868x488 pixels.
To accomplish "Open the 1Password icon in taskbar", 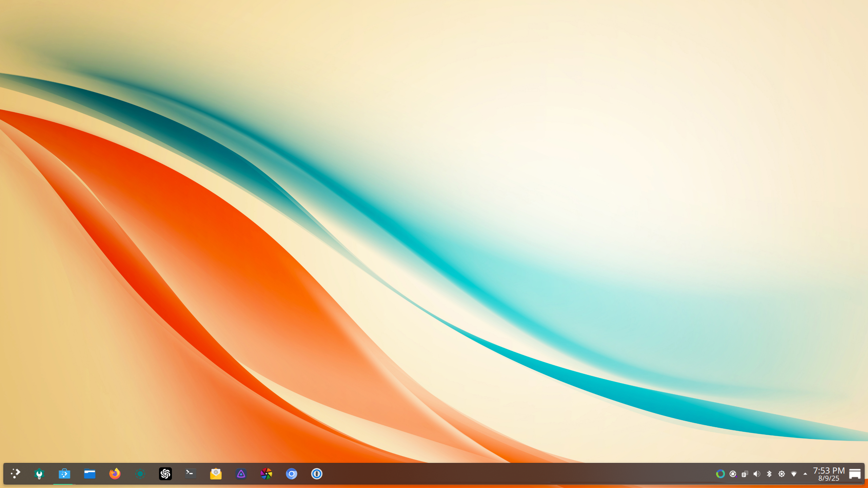I will point(317,473).
